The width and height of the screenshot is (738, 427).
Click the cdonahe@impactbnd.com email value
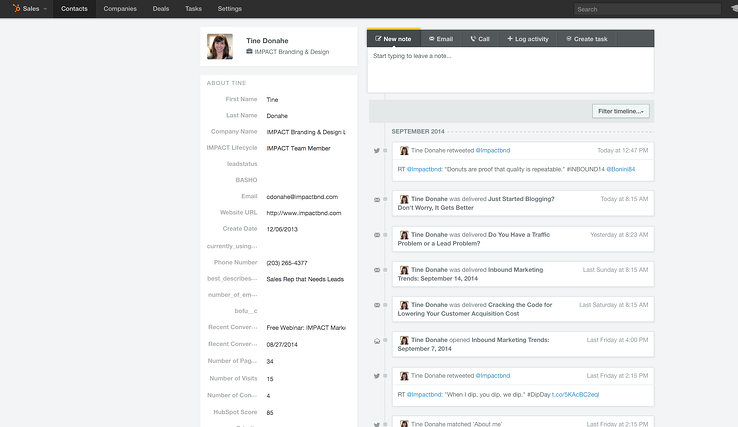302,197
